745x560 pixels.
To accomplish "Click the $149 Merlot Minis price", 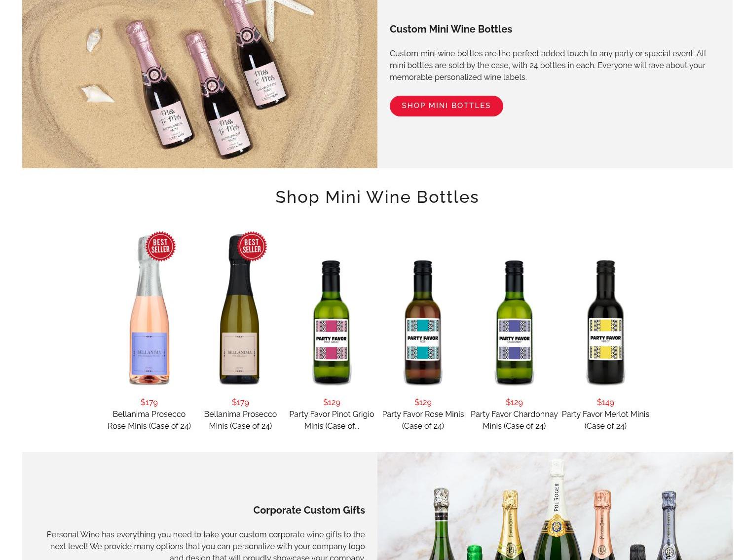I will (605, 402).
